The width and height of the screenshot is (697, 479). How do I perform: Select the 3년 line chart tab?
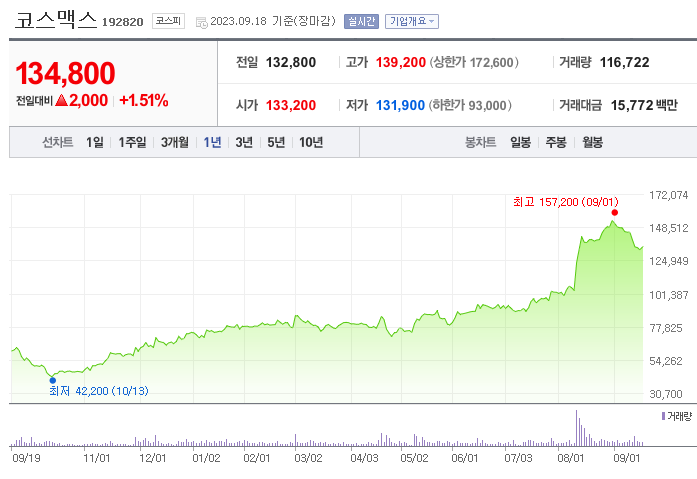244,142
